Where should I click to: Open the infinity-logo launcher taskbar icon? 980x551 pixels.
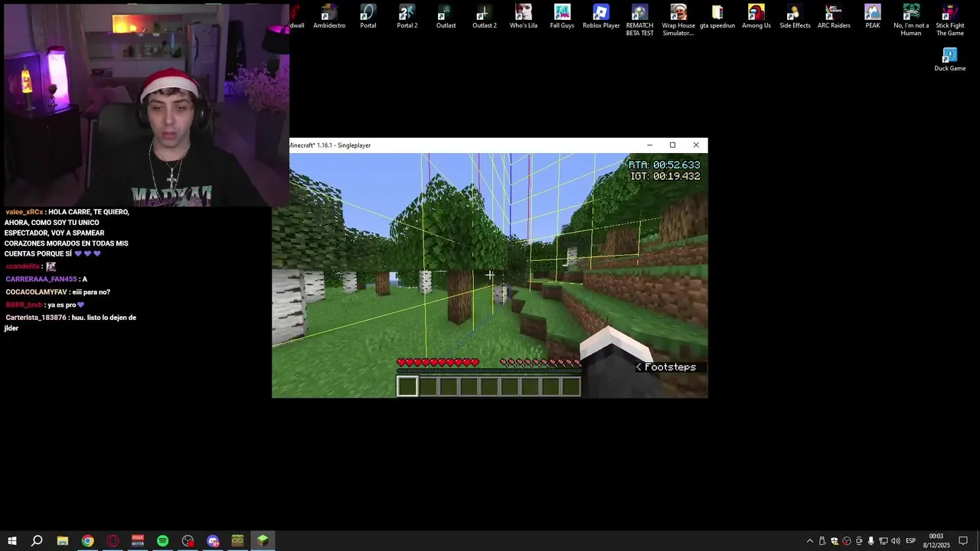click(238, 541)
